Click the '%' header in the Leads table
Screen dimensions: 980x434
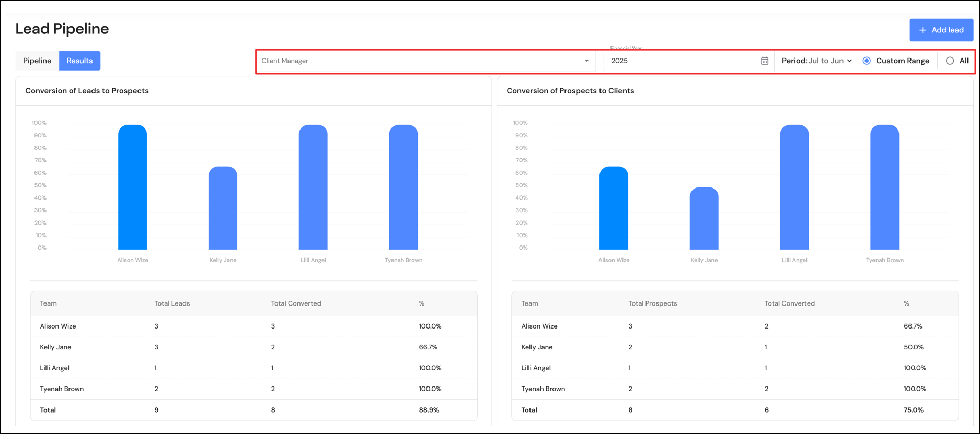(422, 303)
